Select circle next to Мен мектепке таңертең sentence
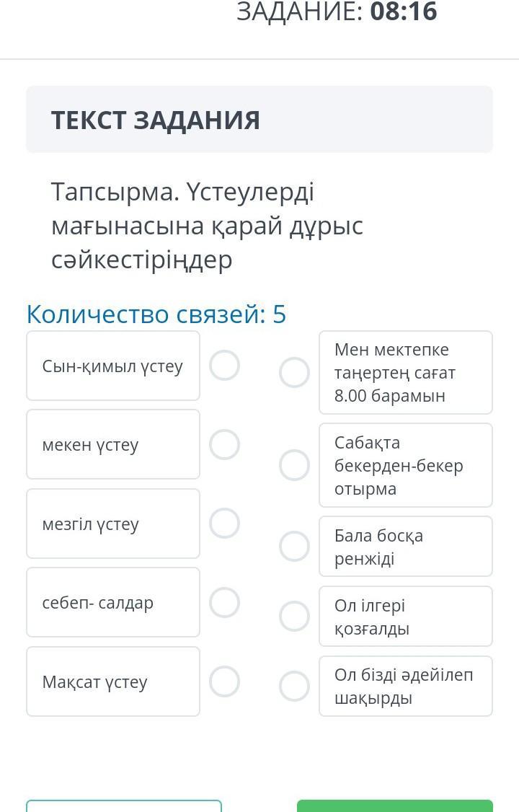519x812 pixels. [294, 372]
